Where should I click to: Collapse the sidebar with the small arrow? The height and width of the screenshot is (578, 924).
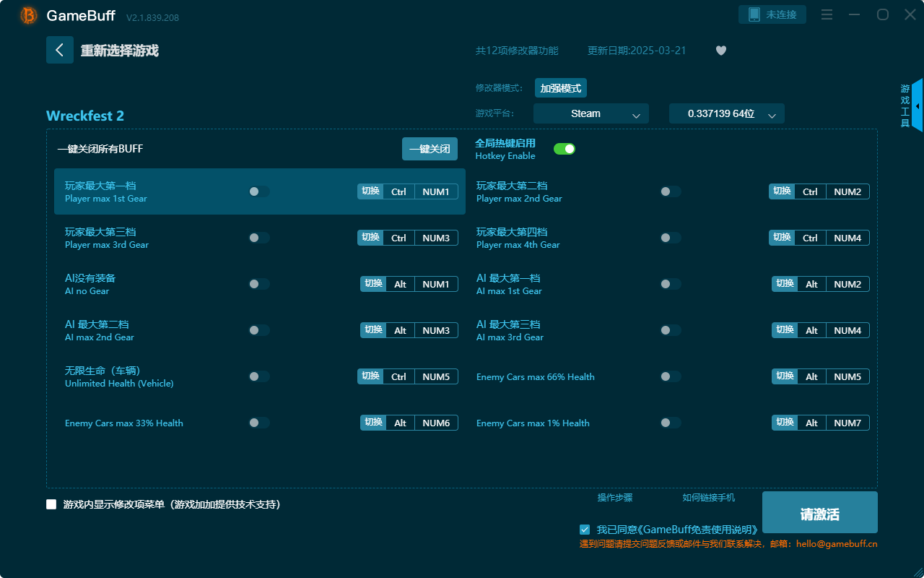[x=916, y=105]
